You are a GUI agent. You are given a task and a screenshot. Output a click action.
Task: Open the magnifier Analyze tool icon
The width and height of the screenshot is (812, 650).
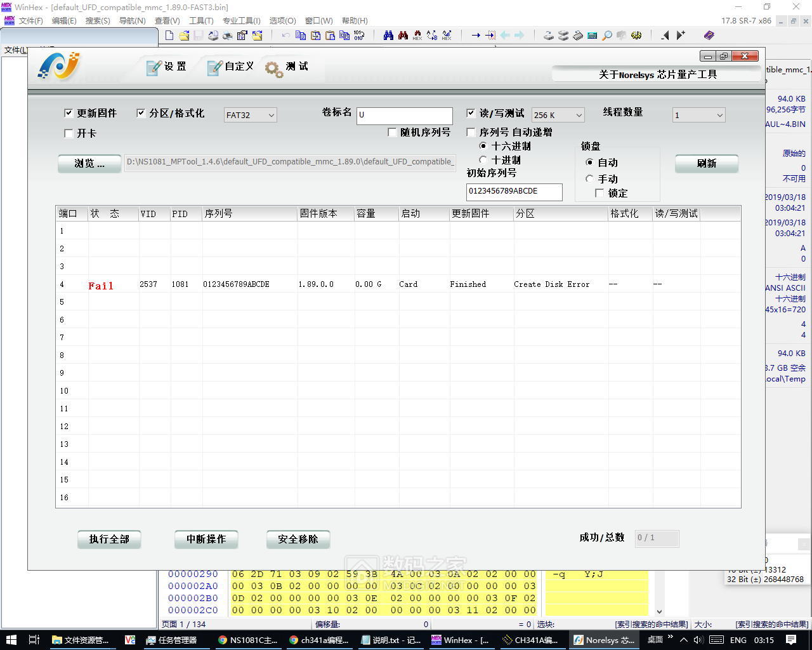click(607, 36)
